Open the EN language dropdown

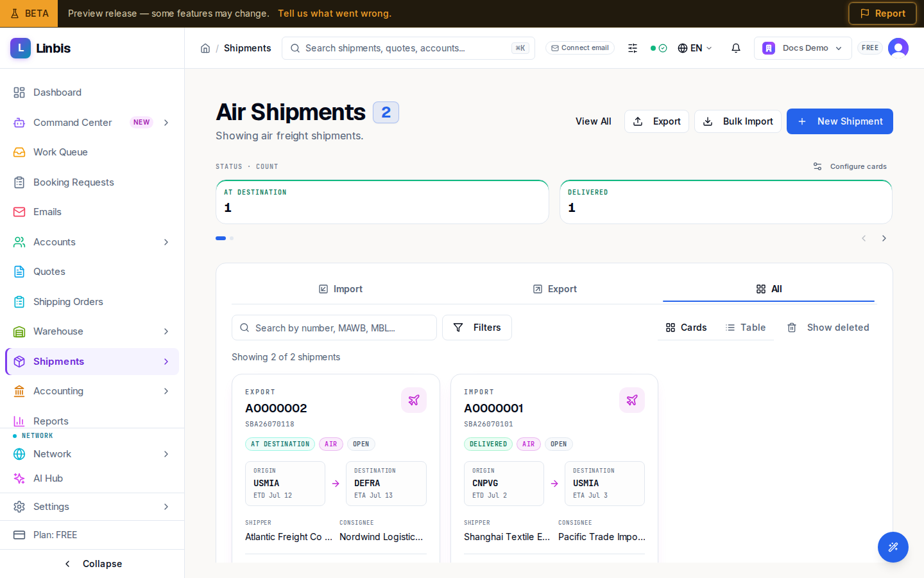pyautogui.click(x=695, y=48)
